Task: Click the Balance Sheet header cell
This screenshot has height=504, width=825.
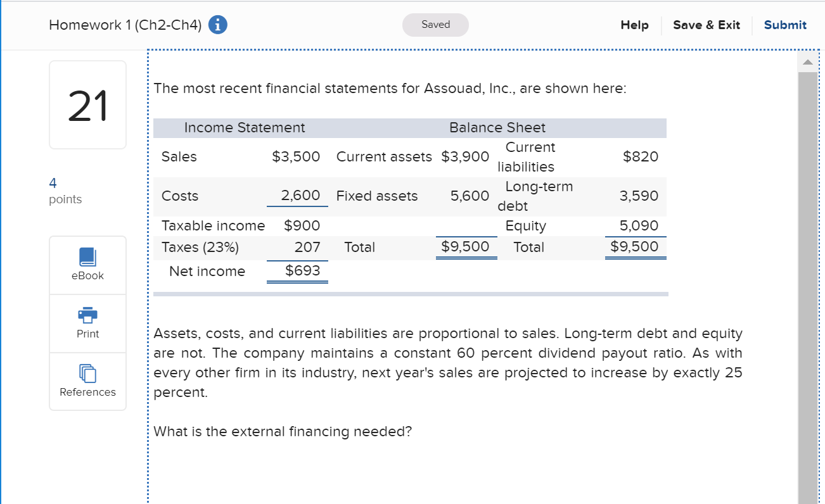Action: pos(497,127)
